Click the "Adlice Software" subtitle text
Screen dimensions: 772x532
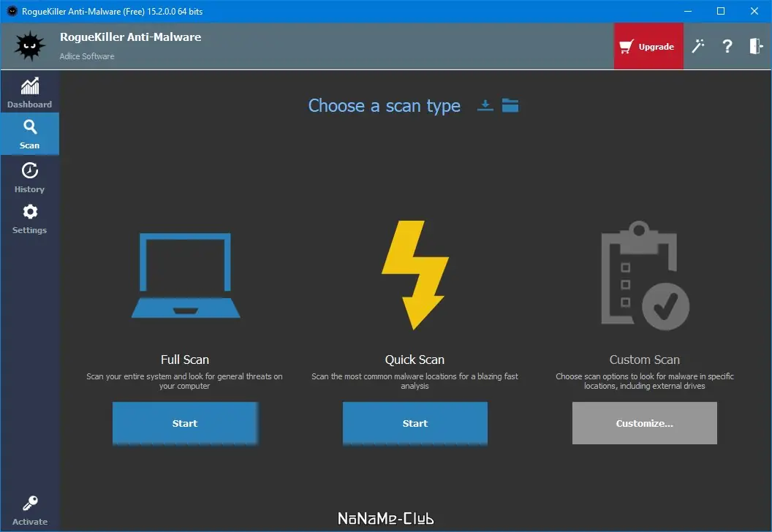pyautogui.click(x=87, y=56)
